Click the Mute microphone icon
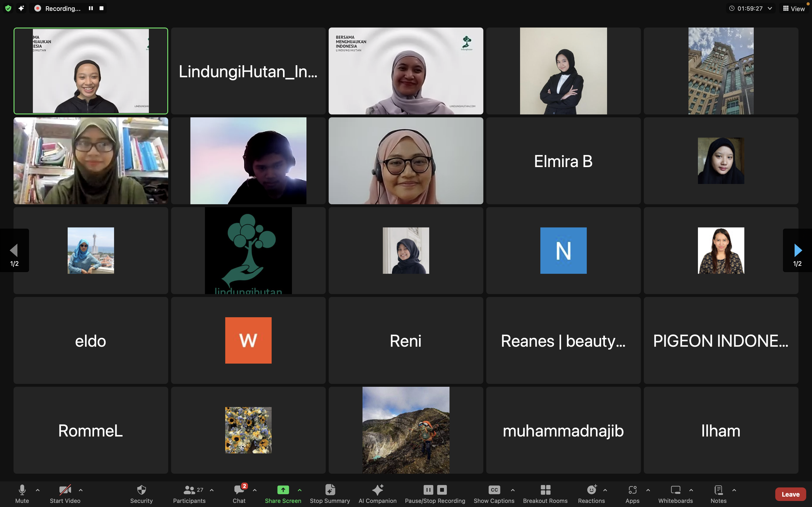This screenshot has width=812, height=507. pyautogui.click(x=22, y=490)
